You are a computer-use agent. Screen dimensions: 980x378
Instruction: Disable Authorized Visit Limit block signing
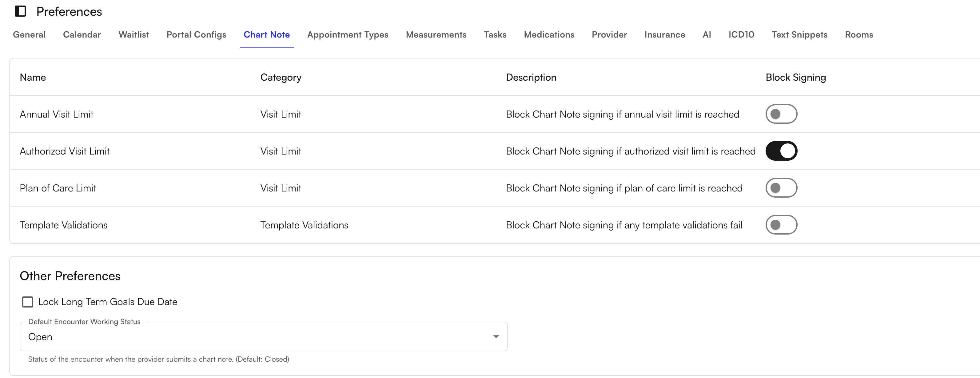tap(781, 151)
